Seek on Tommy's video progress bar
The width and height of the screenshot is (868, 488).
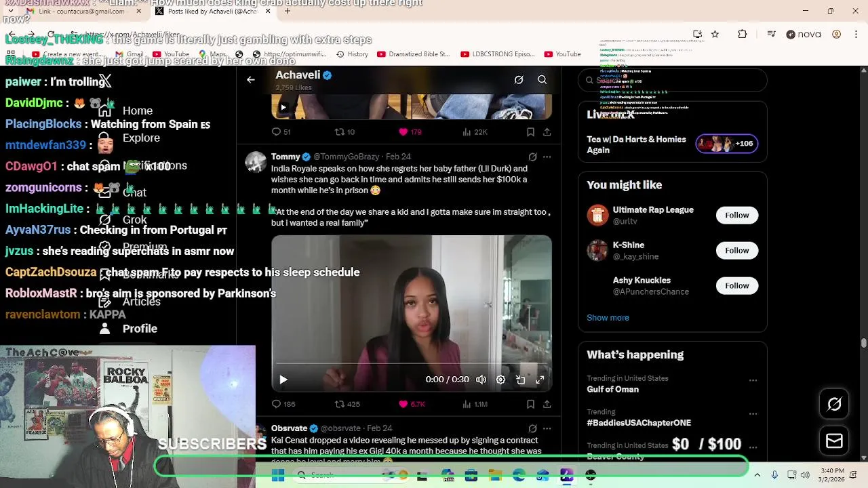(x=412, y=364)
